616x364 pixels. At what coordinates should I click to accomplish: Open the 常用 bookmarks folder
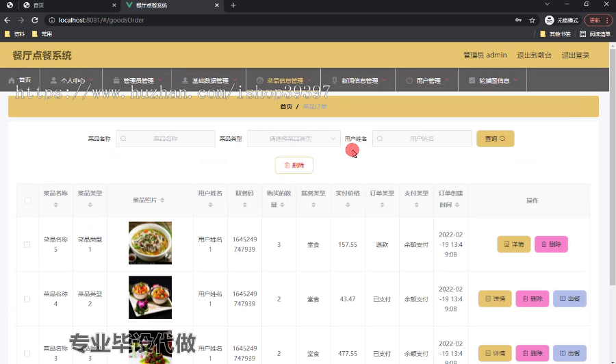pyautogui.click(x=42, y=34)
